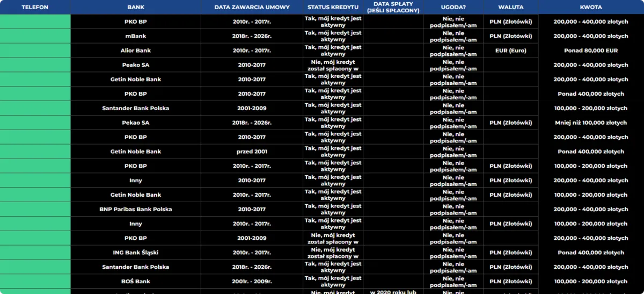Click the przed 2001 date cell
644x294 pixels.
[252, 152]
